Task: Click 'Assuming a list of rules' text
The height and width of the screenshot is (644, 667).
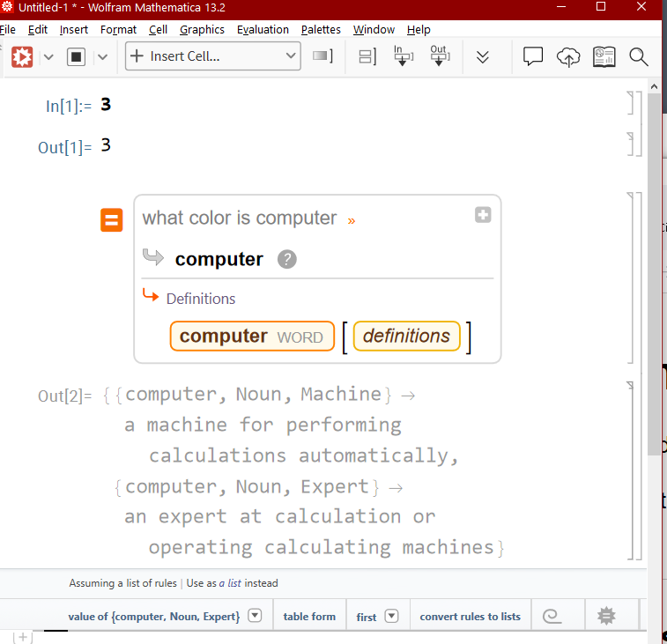Action: (x=123, y=583)
